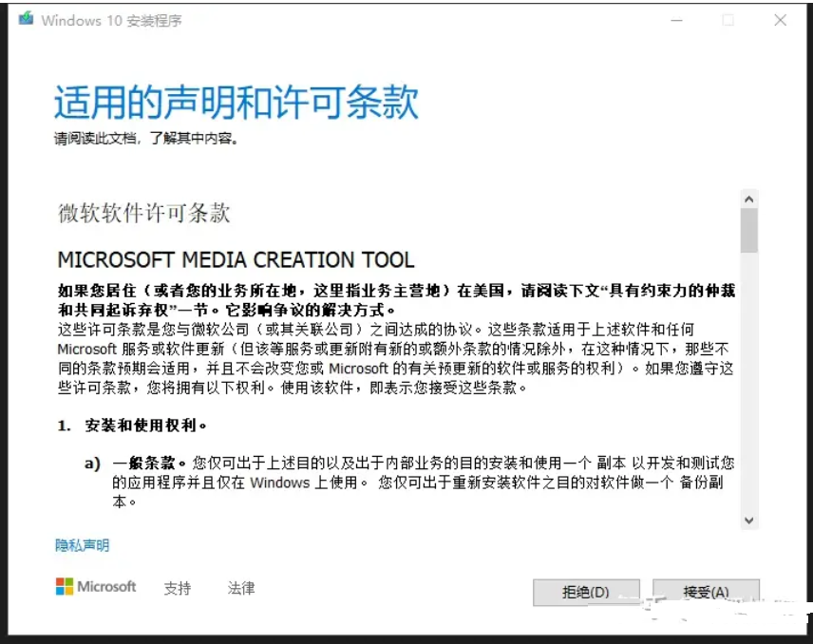This screenshot has height=644, width=813.
Task: Click the Windows 10 安装程序 title bar text
Action: coord(112,20)
